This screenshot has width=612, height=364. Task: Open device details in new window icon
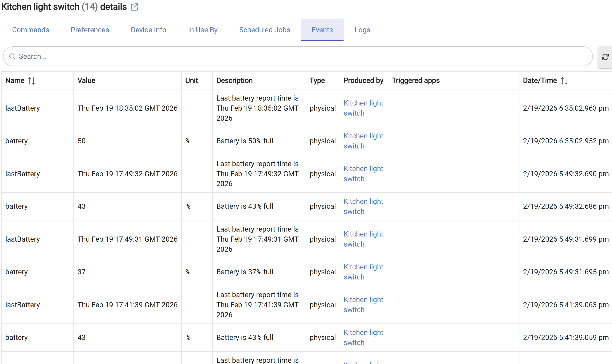tap(134, 7)
